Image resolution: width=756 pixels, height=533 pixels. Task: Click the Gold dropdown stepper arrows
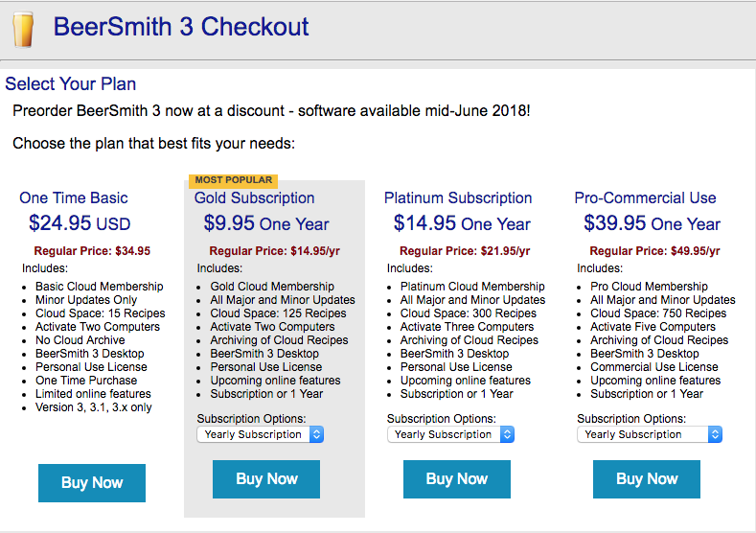(316, 434)
